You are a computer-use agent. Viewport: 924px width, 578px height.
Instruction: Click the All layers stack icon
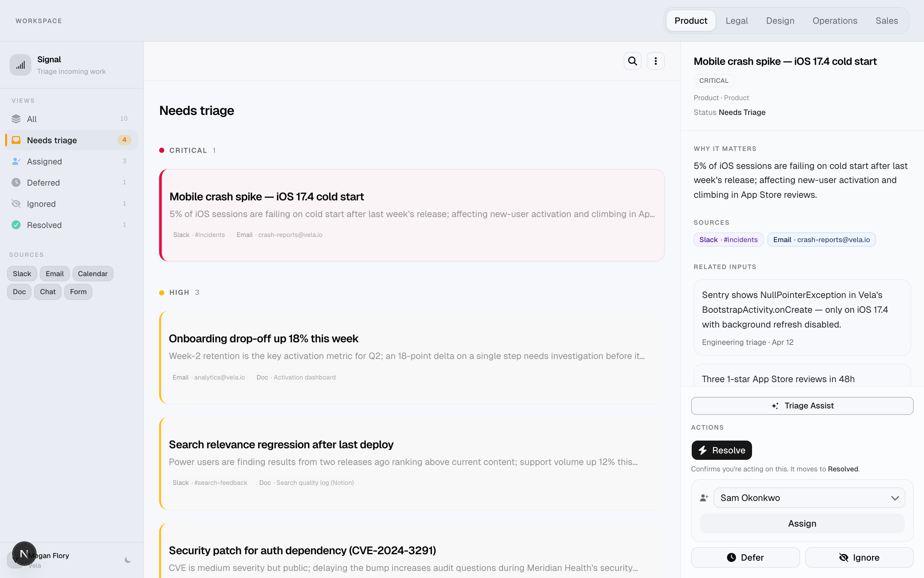click(16, 119)
